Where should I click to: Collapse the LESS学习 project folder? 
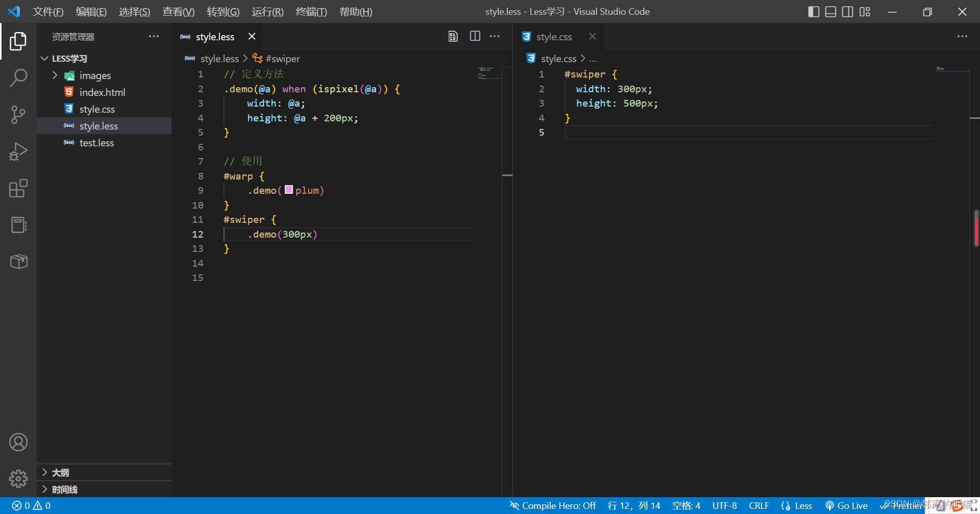104,59
